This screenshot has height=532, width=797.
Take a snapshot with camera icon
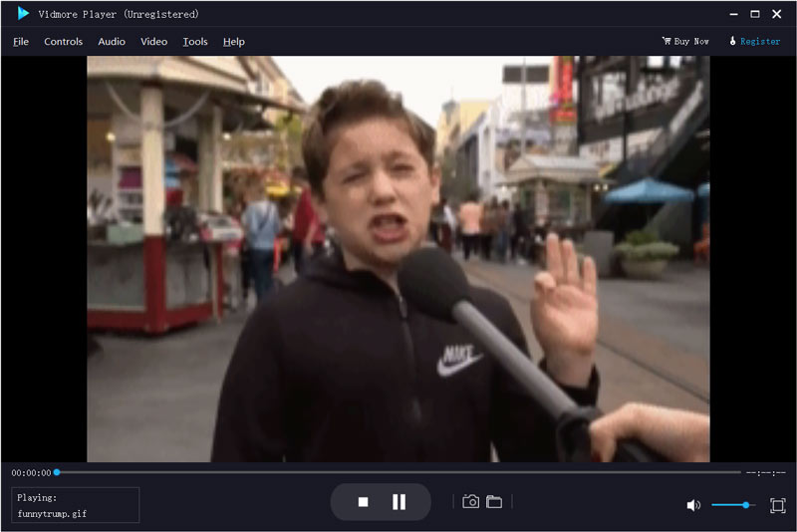[471, 502]
